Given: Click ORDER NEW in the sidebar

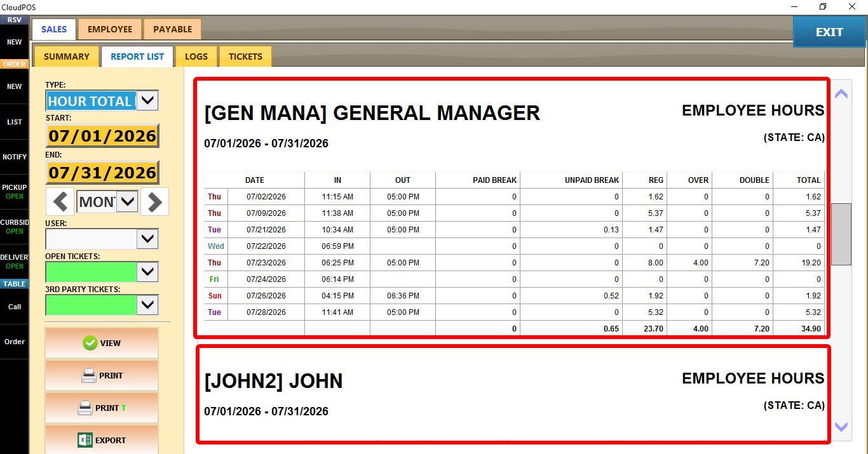Looking at the screenshot, I should [x=14, y=86].
